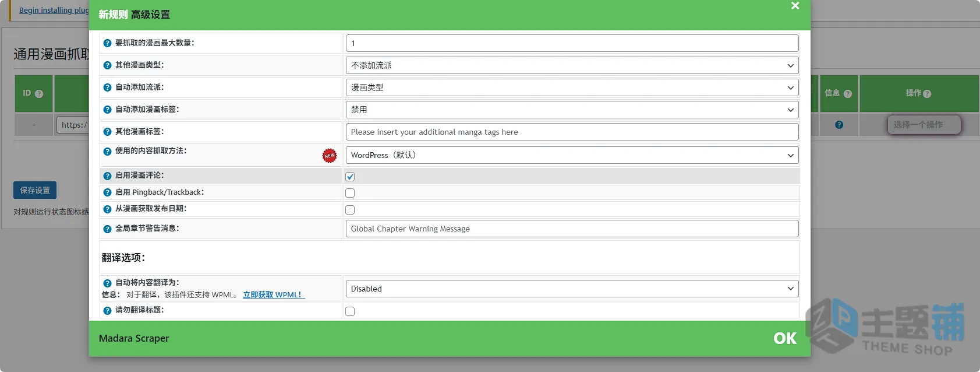Open the 立即获取 WPML! link
This screenshot has height=372, width=980.
(274, 295)
